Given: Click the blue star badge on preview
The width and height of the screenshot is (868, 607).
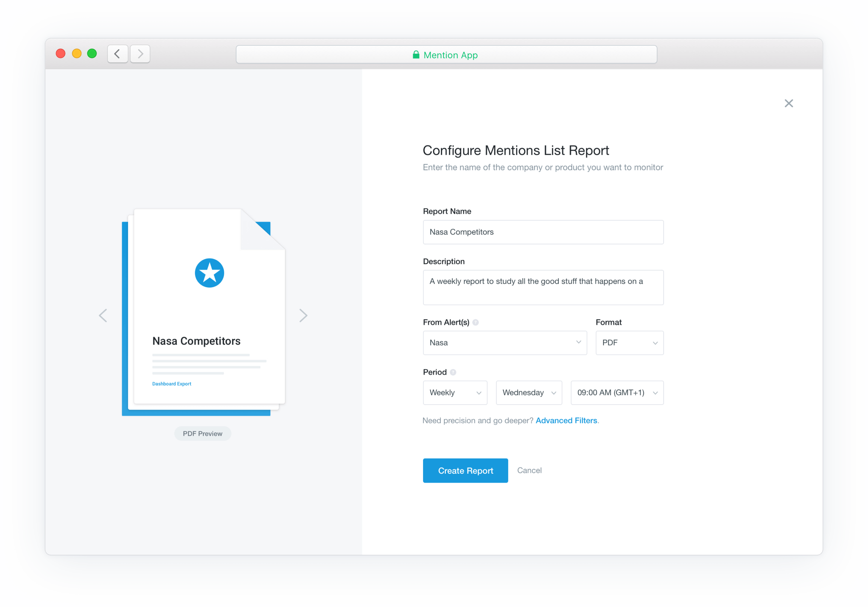Looking at the screenshot, I should 209,273.
